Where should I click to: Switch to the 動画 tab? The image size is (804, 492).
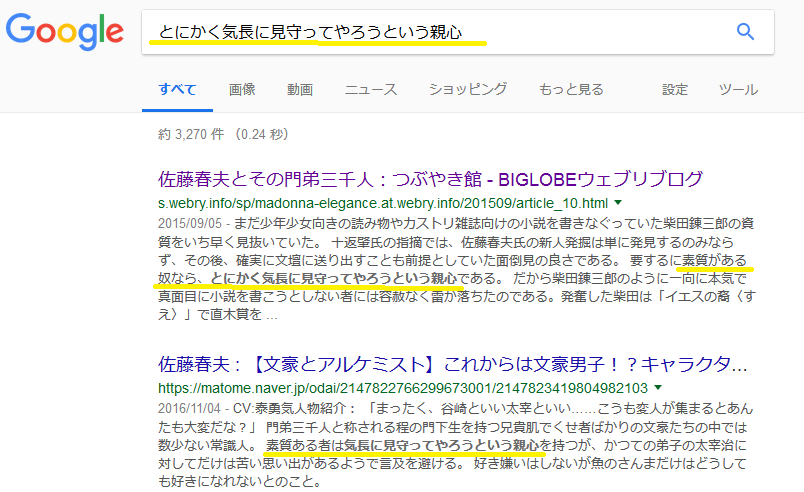point(300,90)
